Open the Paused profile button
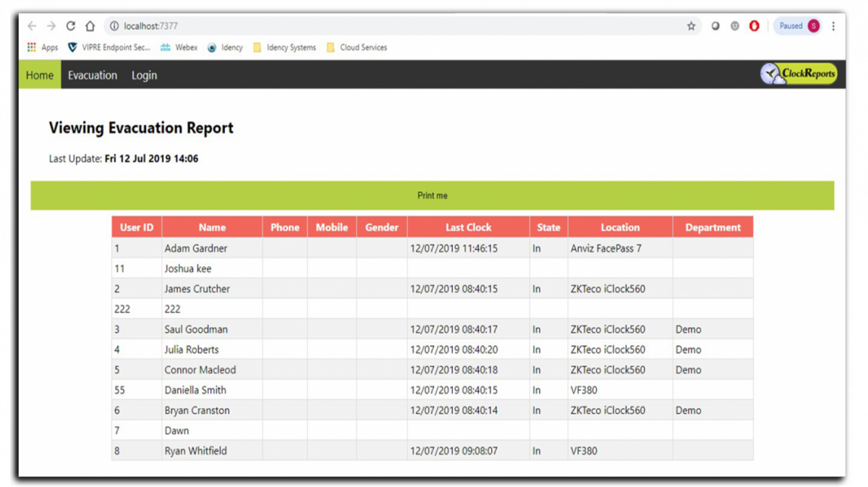 pyautogui.click(x=799, y=26)
